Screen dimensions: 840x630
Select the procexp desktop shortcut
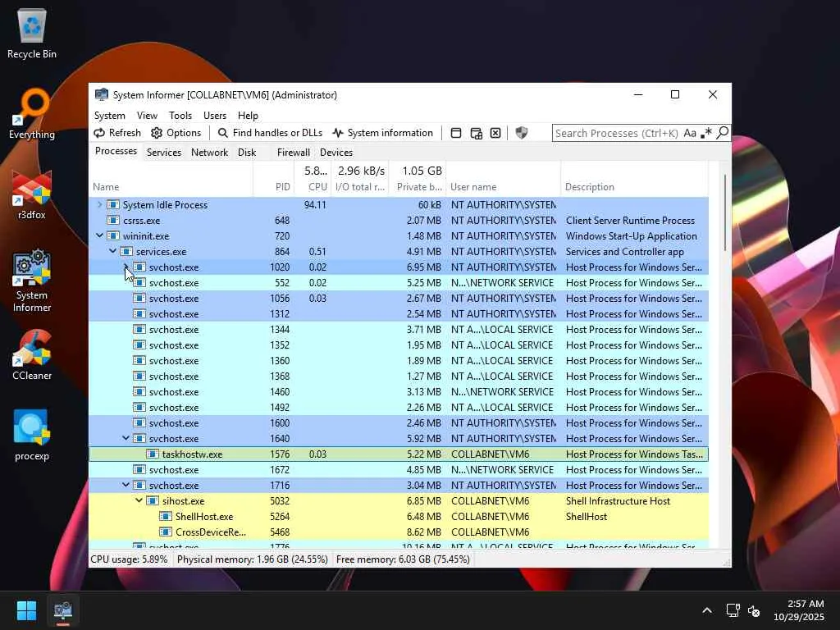point(32,435)
